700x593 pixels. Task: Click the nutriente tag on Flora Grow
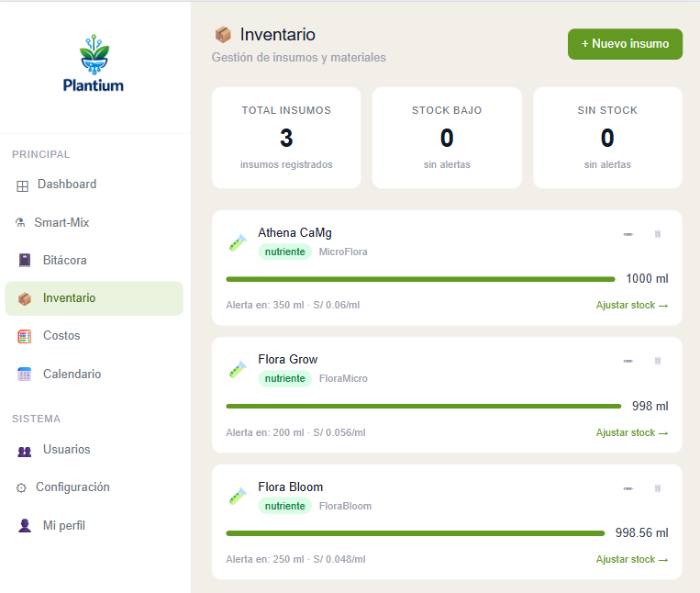pyautogui.click(x=284, y=379)
